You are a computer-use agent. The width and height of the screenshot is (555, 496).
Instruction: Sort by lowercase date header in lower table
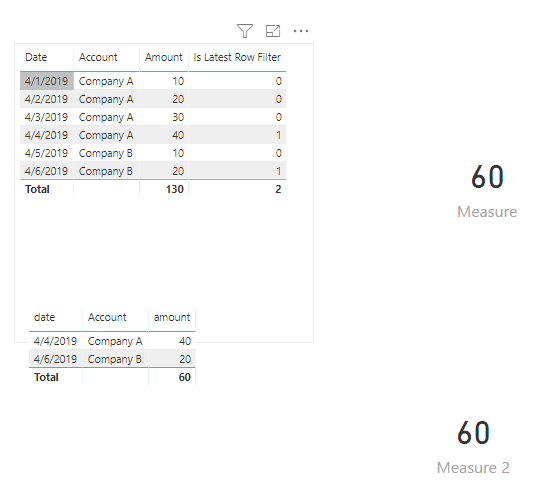pyautogui.click(x=45, y=317)
